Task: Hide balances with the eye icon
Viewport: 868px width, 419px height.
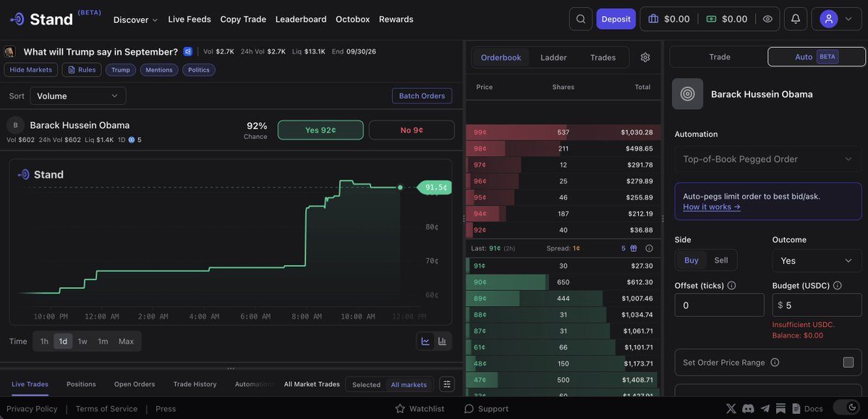Action: (767, 19)
